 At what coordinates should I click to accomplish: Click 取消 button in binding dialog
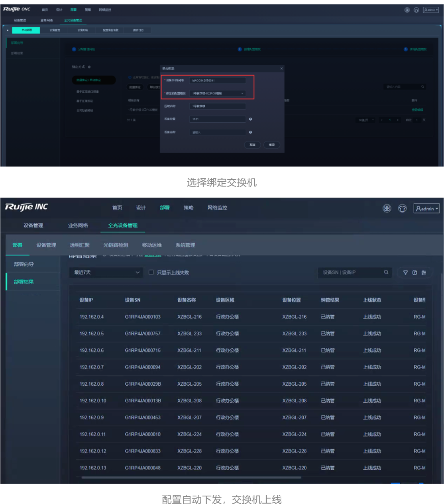pos(252,145)
